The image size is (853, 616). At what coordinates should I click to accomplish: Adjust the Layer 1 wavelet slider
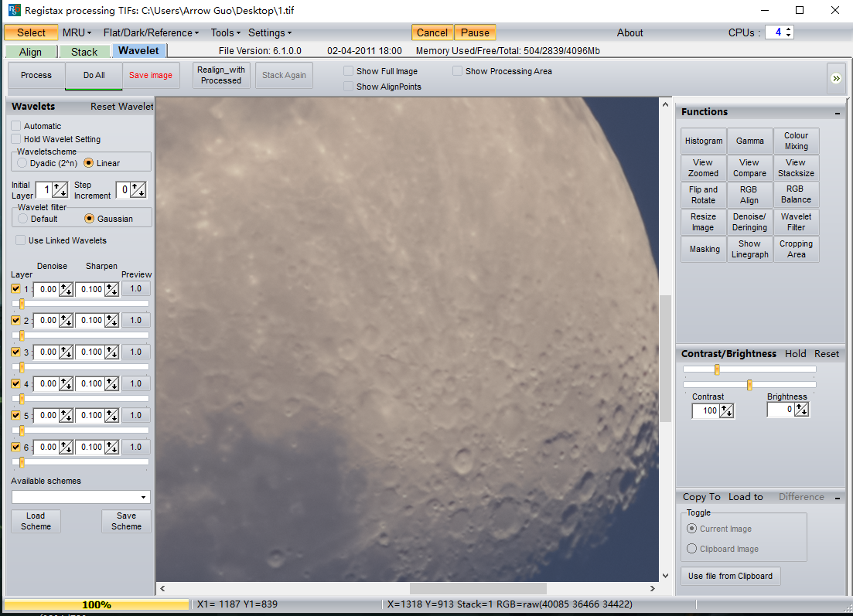click(22, 304)
